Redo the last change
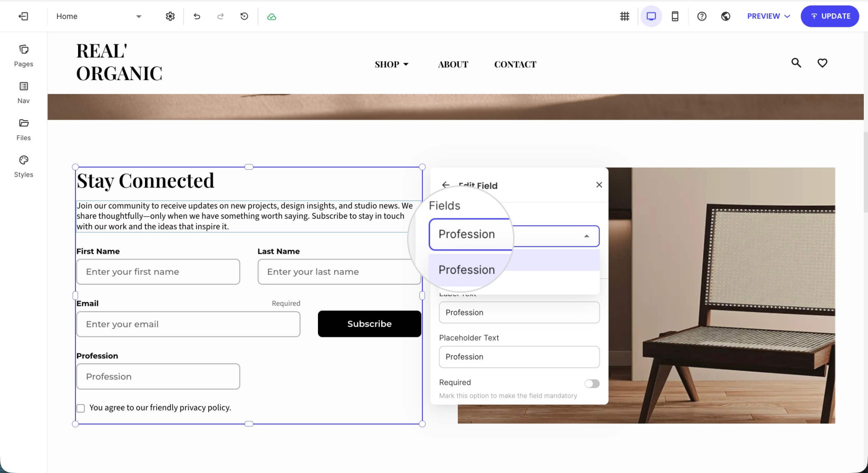The height and width of the screenshot is (473, 868). [220, 16]
